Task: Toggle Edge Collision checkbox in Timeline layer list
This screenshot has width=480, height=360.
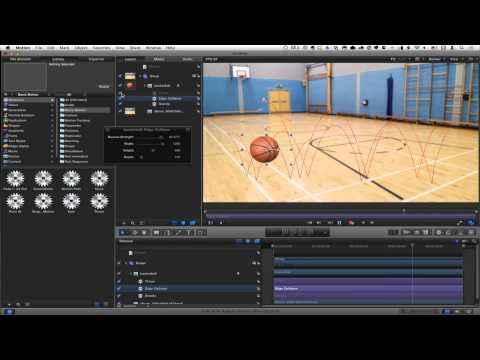Action: (x=119, y=289)
